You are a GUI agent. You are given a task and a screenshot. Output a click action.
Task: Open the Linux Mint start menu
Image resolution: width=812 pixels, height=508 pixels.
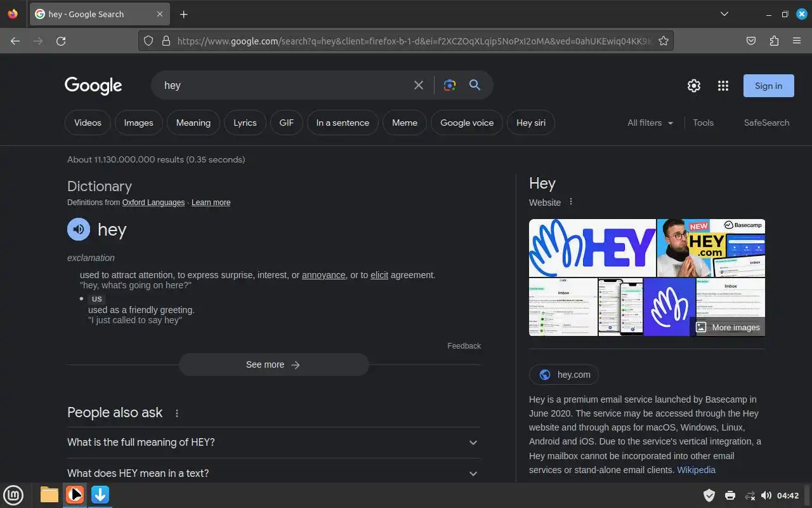pos(13,495)
